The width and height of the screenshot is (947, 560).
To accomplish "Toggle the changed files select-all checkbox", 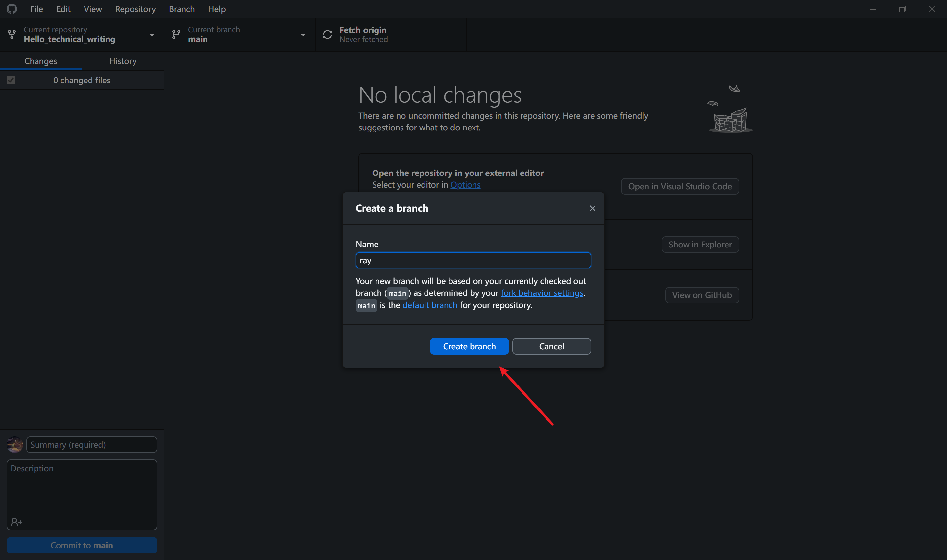I will (x=11, y=80).
